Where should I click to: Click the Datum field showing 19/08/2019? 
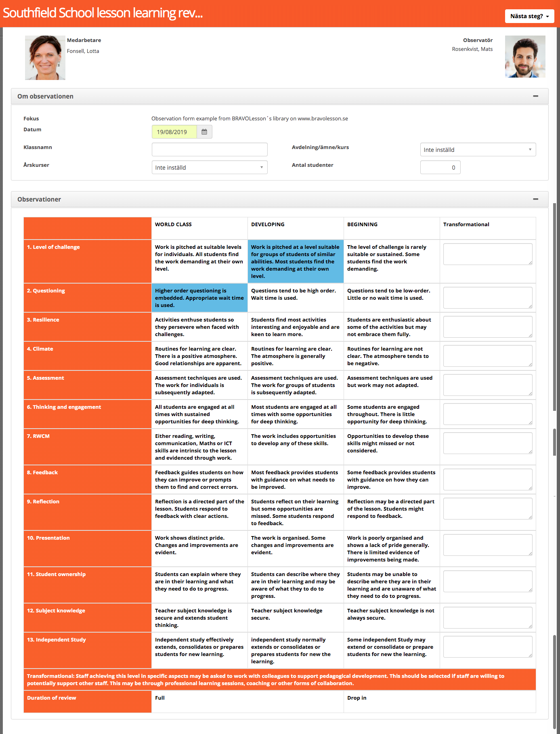coord(174,132)
